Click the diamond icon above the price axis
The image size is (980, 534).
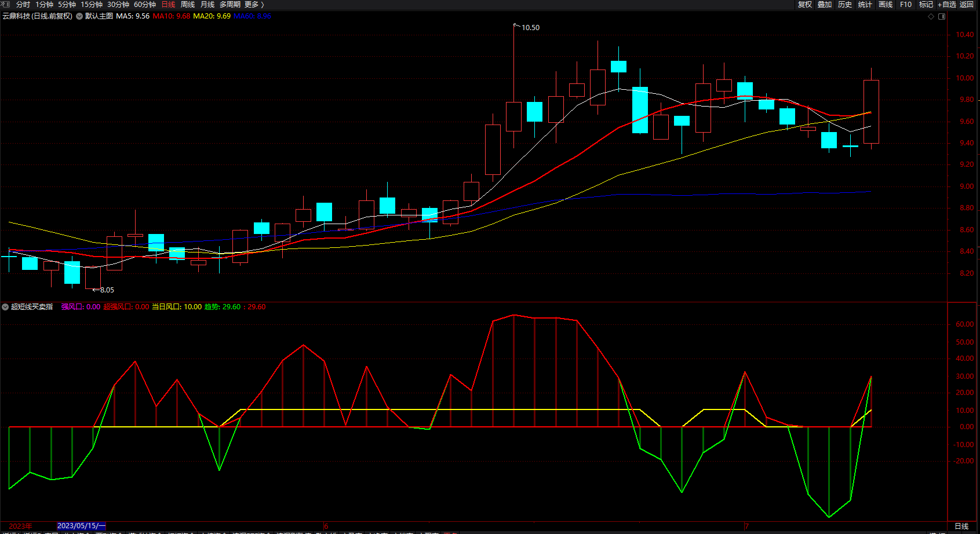pos(931,16)
